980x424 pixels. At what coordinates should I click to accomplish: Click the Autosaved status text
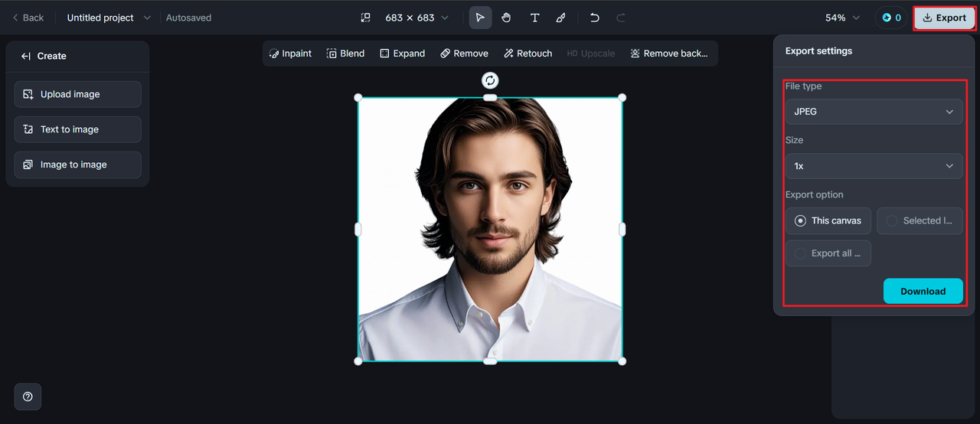coord(188,18)
